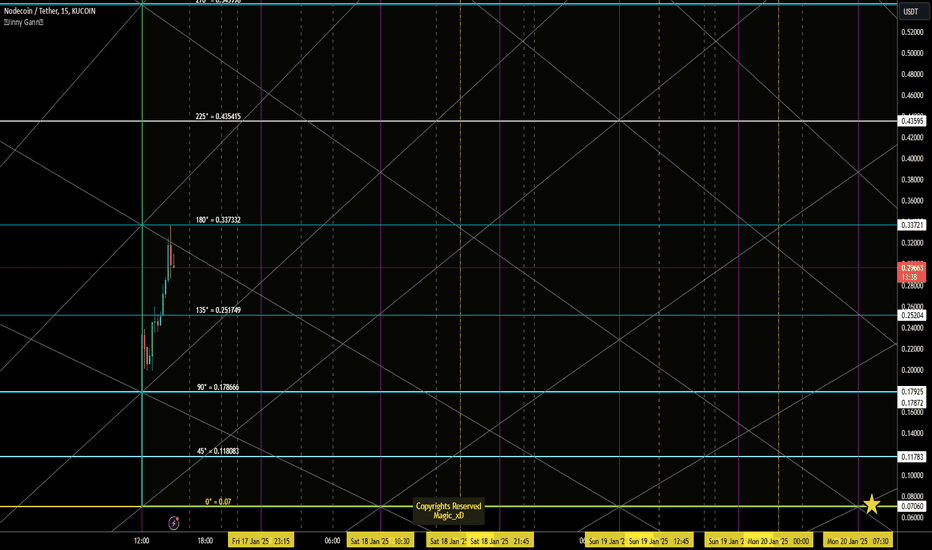Click the 0.43595 price axis label
Viewport: 932px width, 550px height.
912,121
